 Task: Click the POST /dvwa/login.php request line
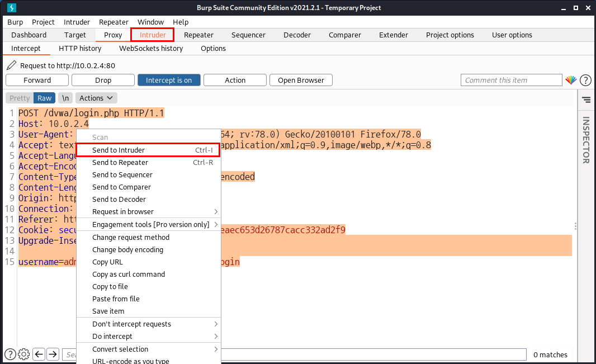pyautogui.click(x=91, y=113)
